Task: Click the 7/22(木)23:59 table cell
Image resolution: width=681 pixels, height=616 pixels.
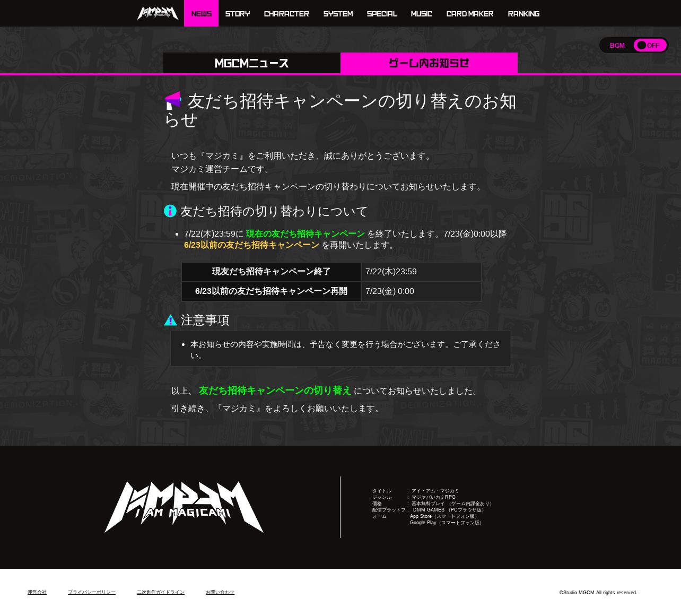Action: (422, 272)
